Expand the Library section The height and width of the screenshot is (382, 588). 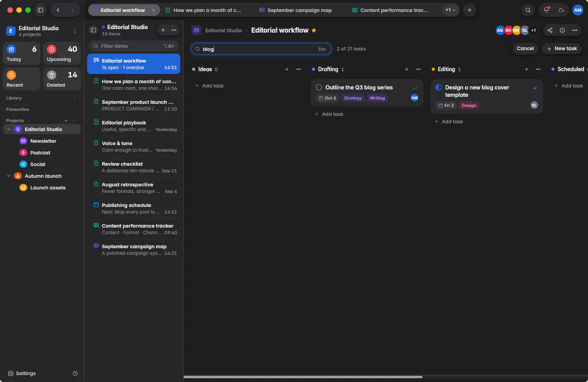(x=75, y=98)
